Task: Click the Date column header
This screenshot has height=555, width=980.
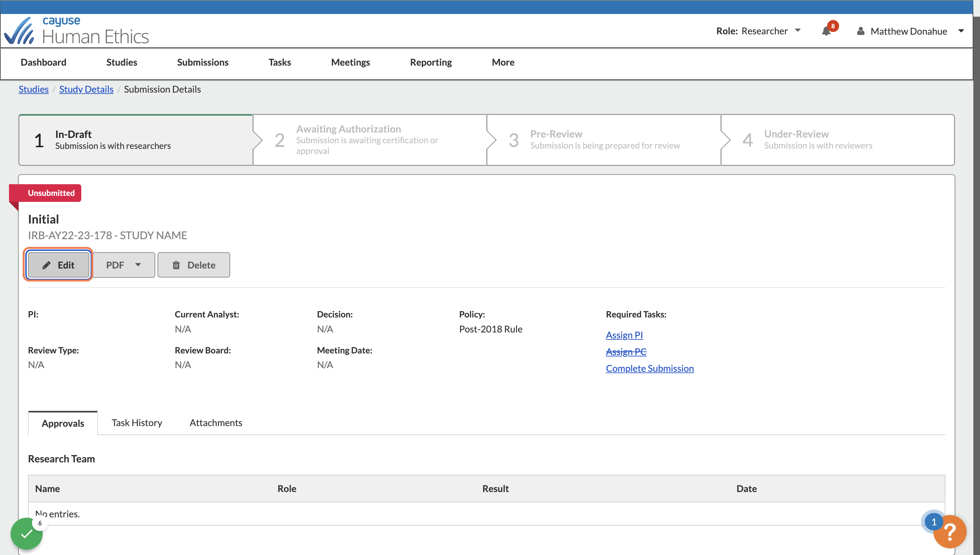Action: pyautogui.click(x=746, y=488)
